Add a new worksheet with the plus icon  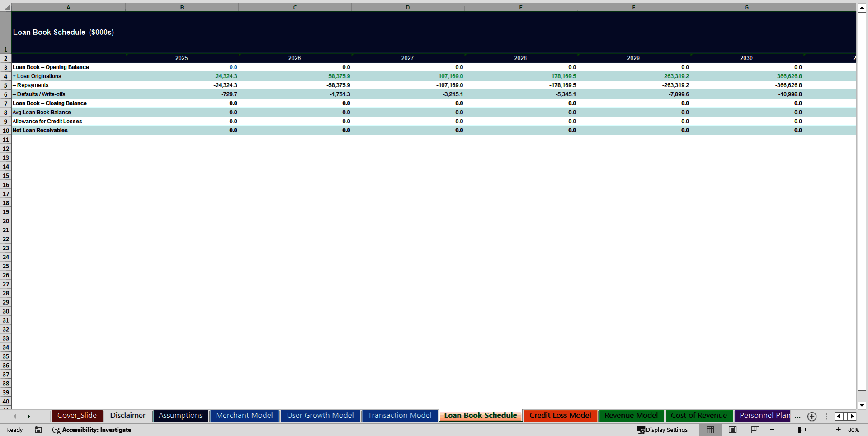tap(811, 417)
